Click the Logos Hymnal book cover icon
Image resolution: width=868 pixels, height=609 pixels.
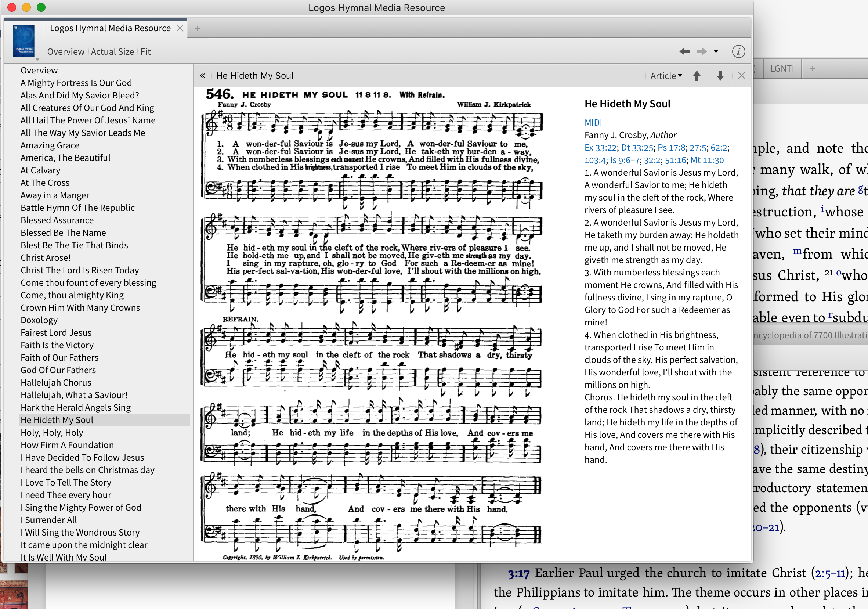click(x=23, y=41)
